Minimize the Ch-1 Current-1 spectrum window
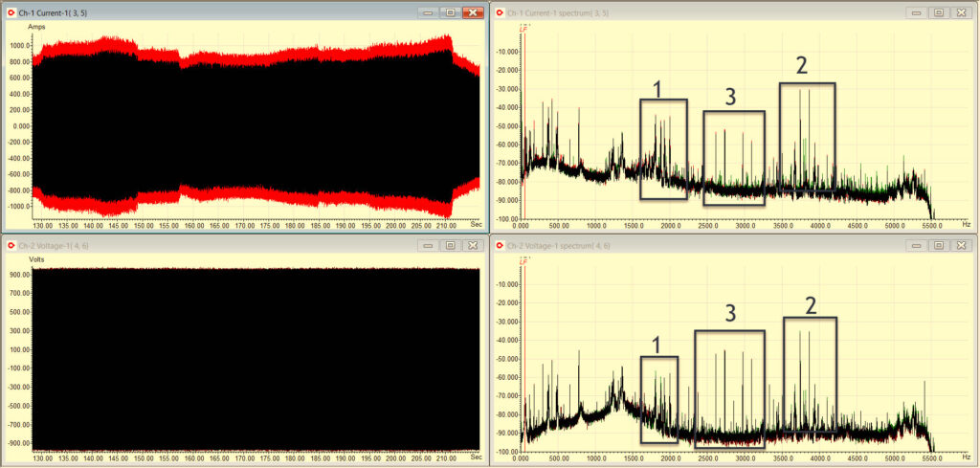 (916, 12)
